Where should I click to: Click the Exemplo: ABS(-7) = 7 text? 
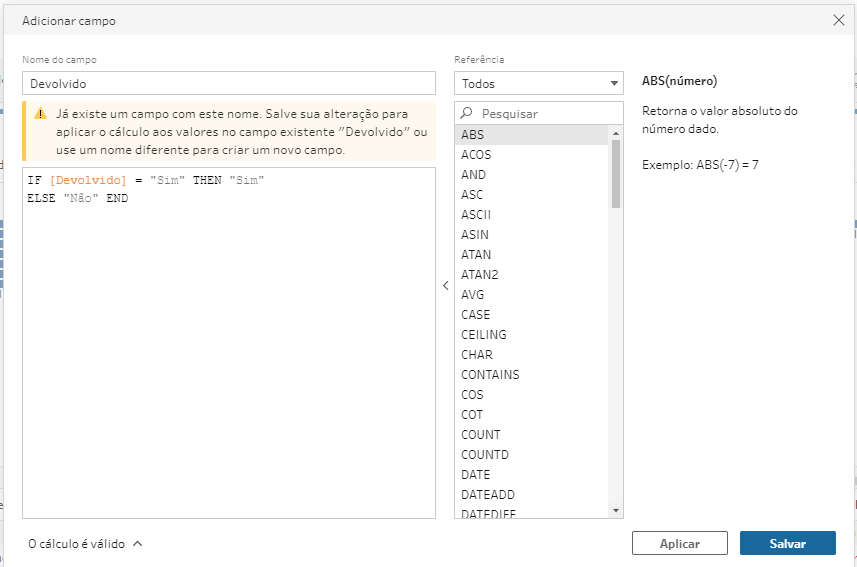[700, 165]
